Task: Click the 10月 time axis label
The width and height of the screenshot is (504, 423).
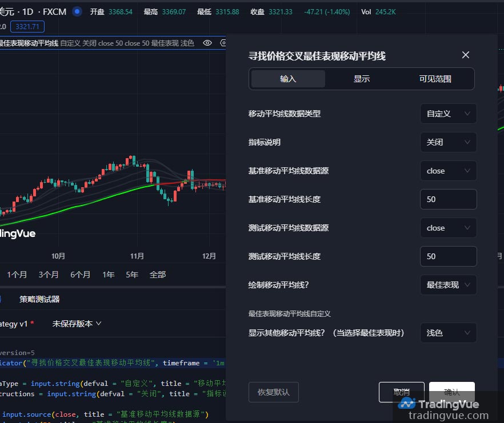Action: click(58, 256)
